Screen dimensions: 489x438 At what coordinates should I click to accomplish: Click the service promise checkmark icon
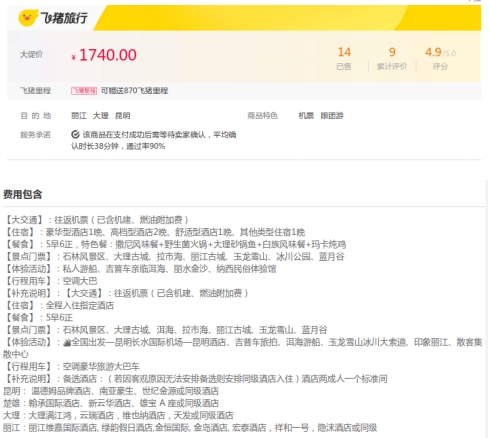75,135
